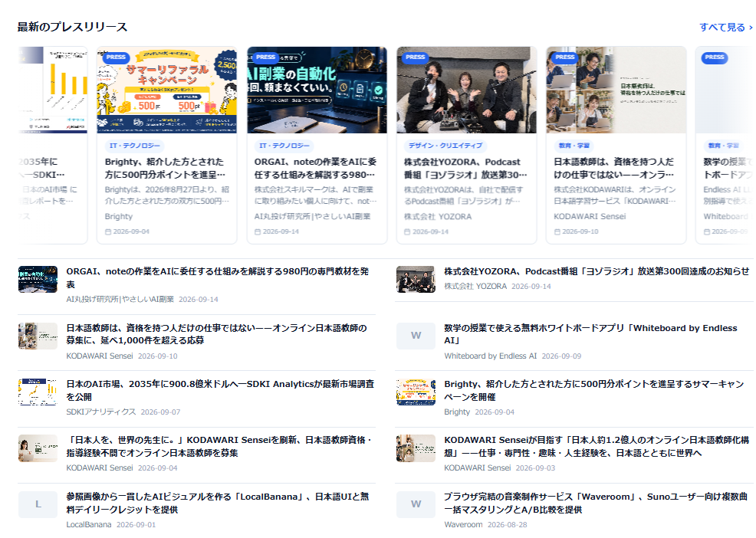Click calendar icon beside 2026-09-14 on YOZORA card
Image resolution: width=756 pixels, height=538 pixels.
click(407, 232)
